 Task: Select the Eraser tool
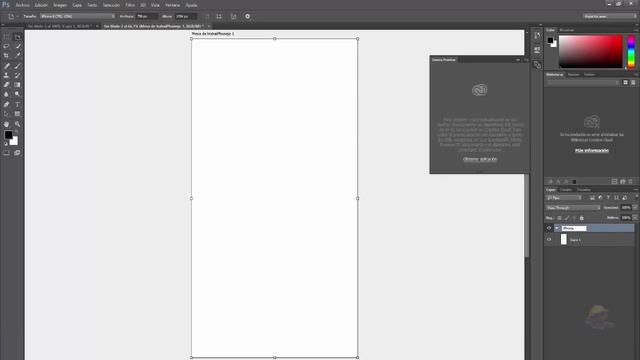point(7,85)
